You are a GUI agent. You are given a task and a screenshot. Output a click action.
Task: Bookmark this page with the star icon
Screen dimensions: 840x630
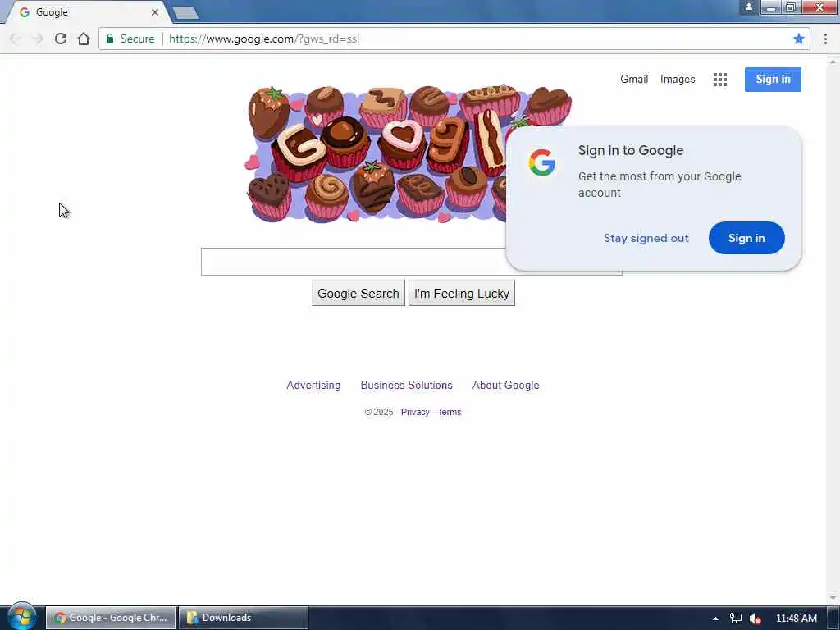point(799,39)
